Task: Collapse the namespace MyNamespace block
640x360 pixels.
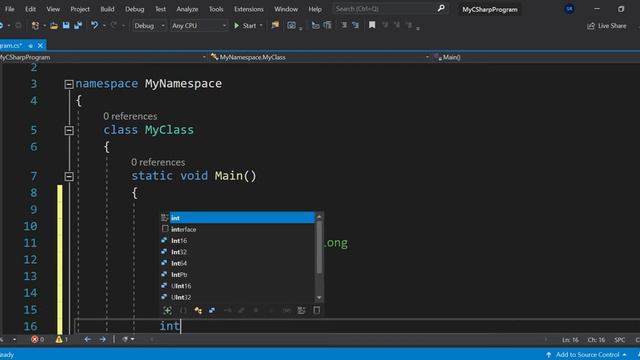Action: coord(69,84)
